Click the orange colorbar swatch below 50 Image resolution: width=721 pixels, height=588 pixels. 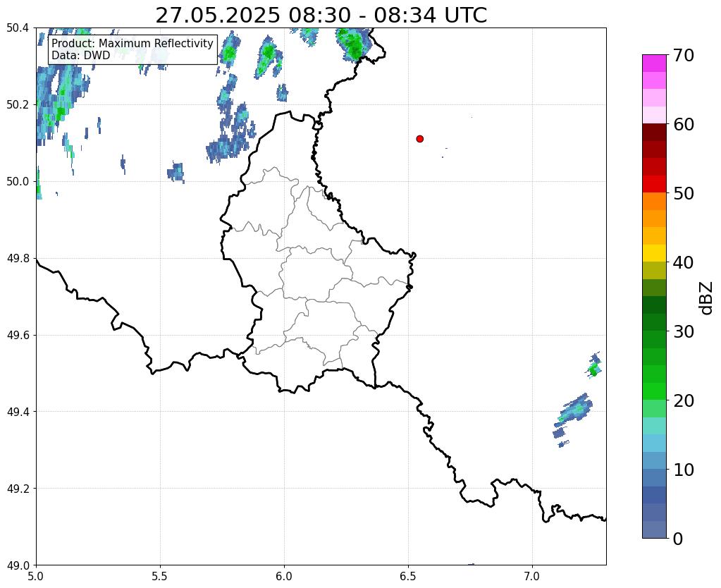coord(654,202)
